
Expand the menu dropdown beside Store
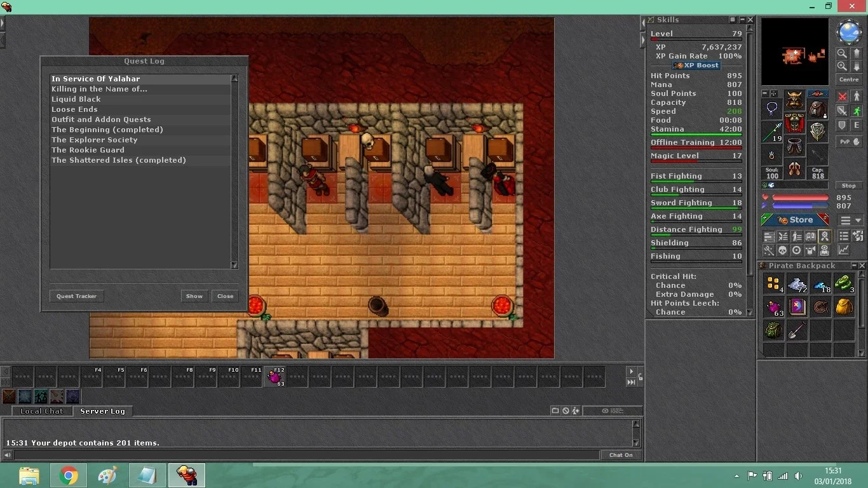(x=851, y=220)
